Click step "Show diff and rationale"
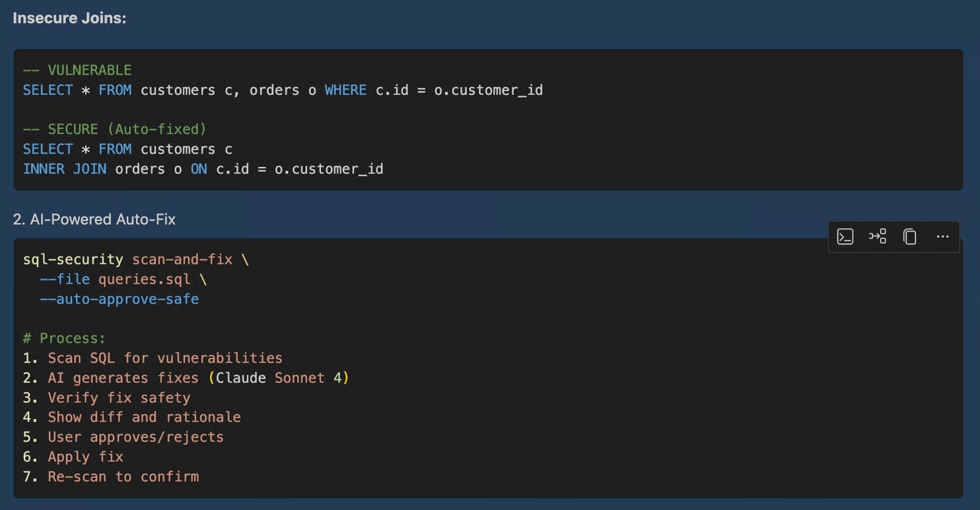This screenshot has width=980, height=510. coord(144,417)
